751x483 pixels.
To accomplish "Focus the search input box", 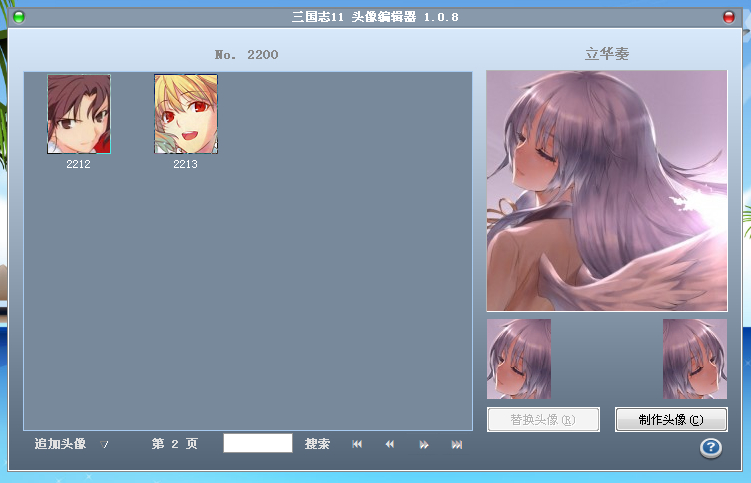I will (258, 443).
